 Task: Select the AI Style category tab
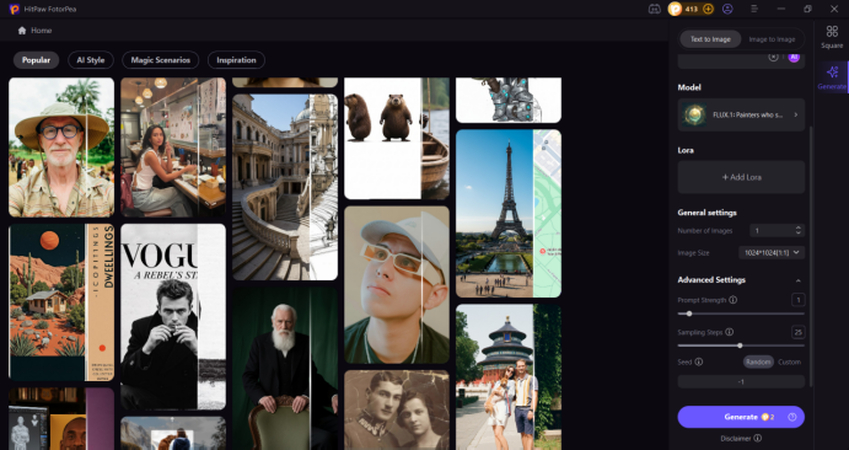[x=90, y=60]
